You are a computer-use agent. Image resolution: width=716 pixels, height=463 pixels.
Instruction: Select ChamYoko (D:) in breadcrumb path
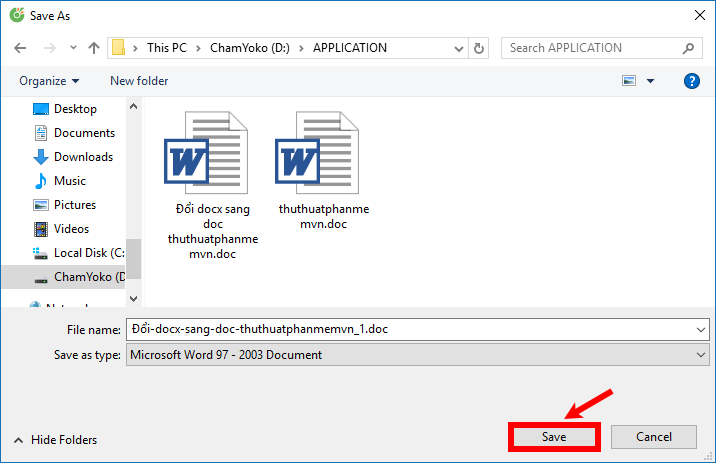pos(250,48)
